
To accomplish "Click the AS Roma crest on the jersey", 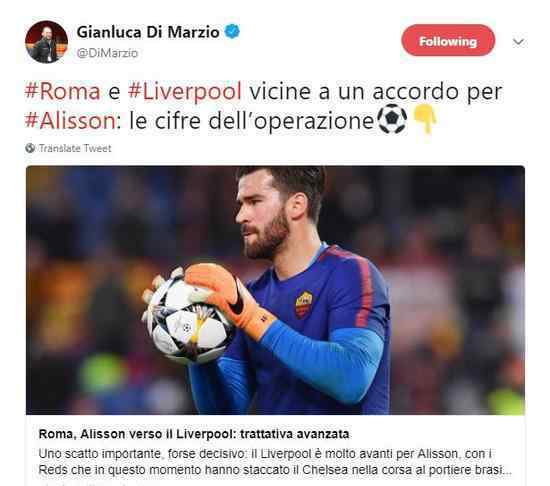I will [x=304, y=304].
